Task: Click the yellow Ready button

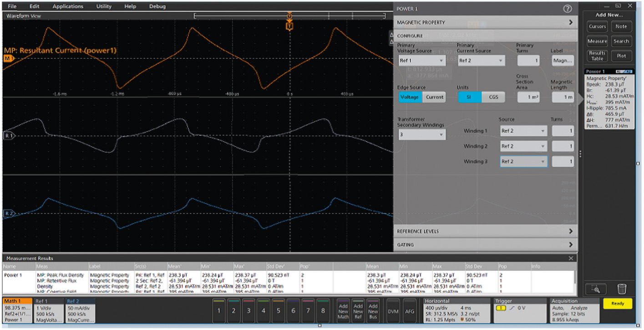Action: pos(618,304)
